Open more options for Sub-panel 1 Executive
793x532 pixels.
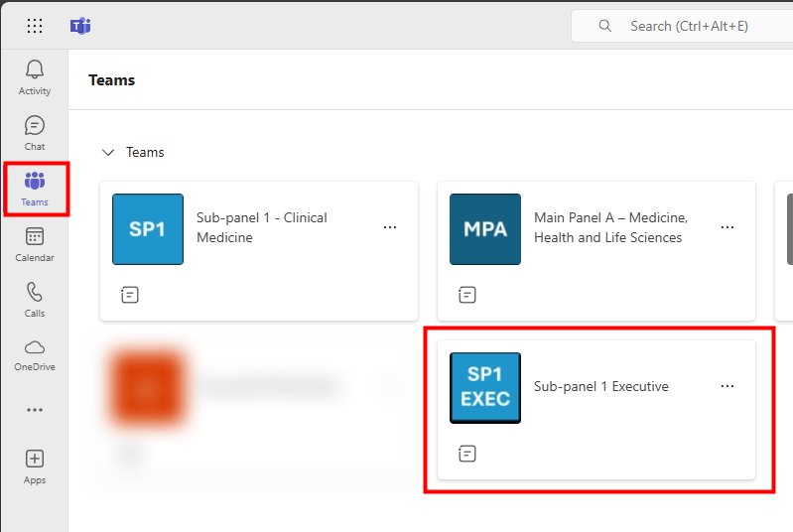click(x=727, y=386)
